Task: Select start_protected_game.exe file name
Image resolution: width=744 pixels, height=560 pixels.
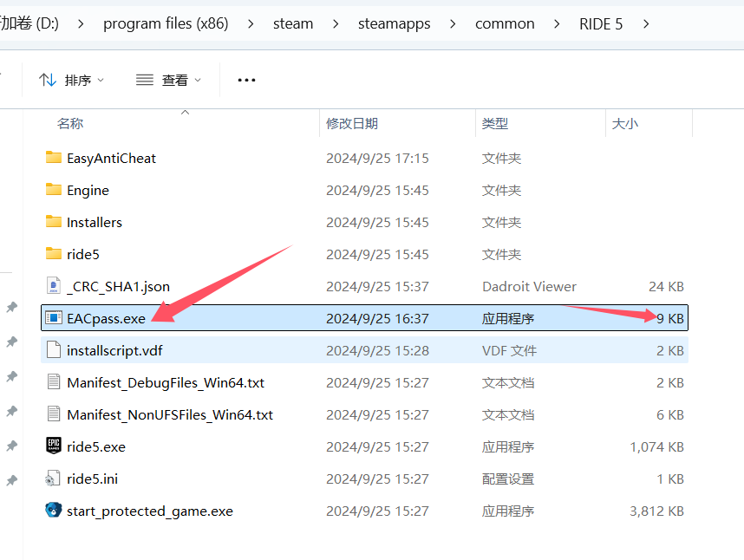Action: coord(150,511)
